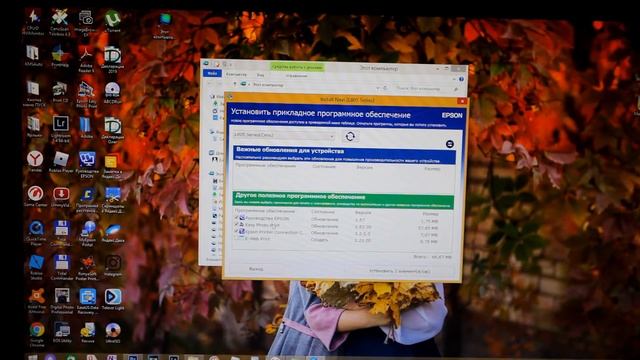This screenshot has width=640, height=360.
Task: Open Digital Photo Professional desktop shortcut
Action: point(62,300)
